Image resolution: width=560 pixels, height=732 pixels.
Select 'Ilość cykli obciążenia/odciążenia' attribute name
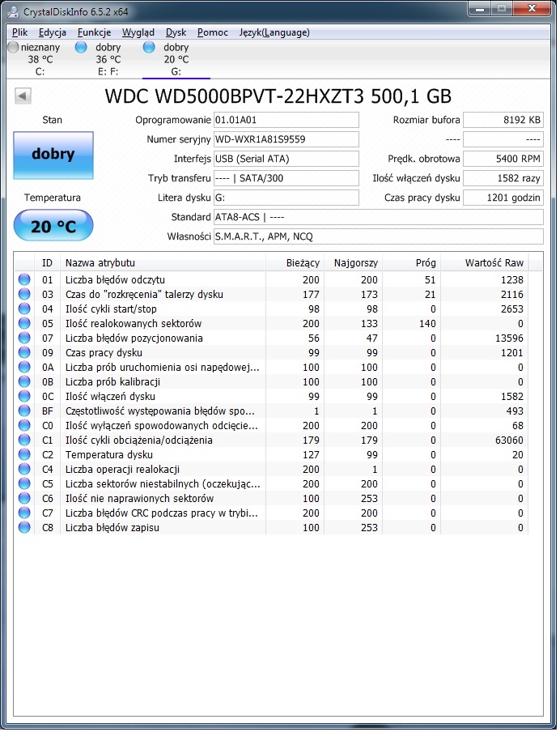(138, 440)
